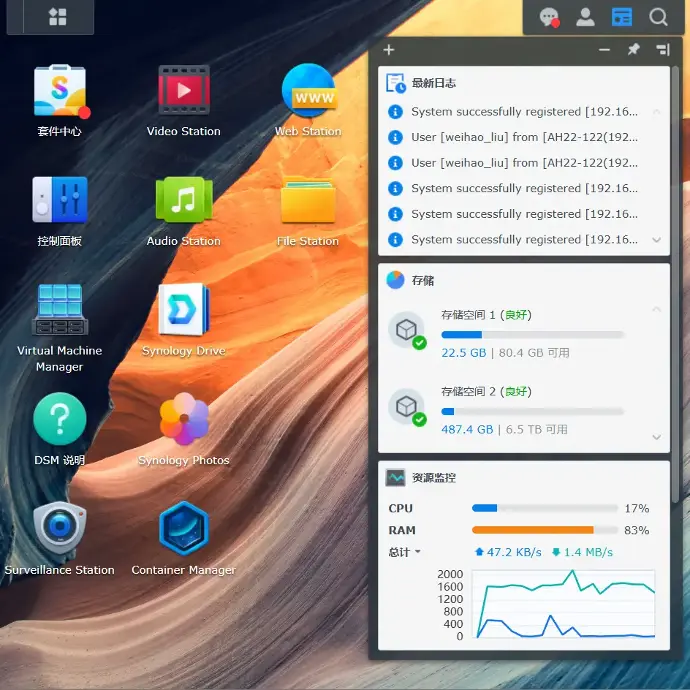The image size is (690, 690).
Task: Launch Synology Drive app
Action: click(184, 311)
